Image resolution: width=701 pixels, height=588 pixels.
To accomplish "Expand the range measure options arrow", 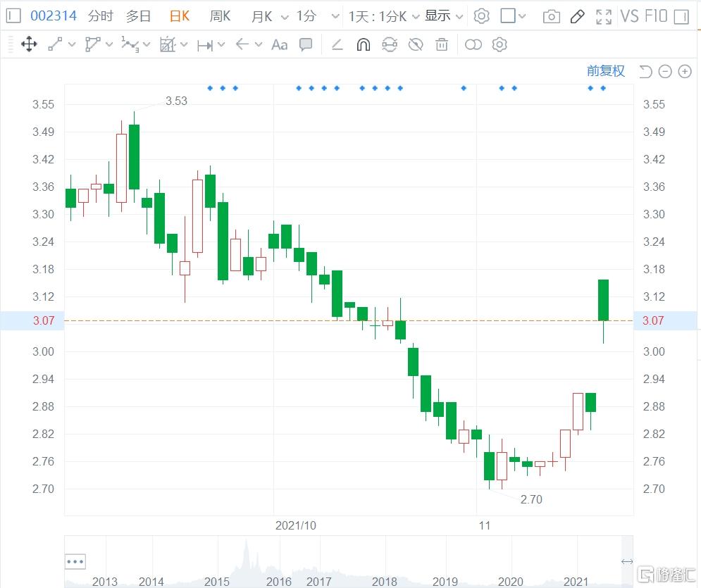I will tap(221, 44).
